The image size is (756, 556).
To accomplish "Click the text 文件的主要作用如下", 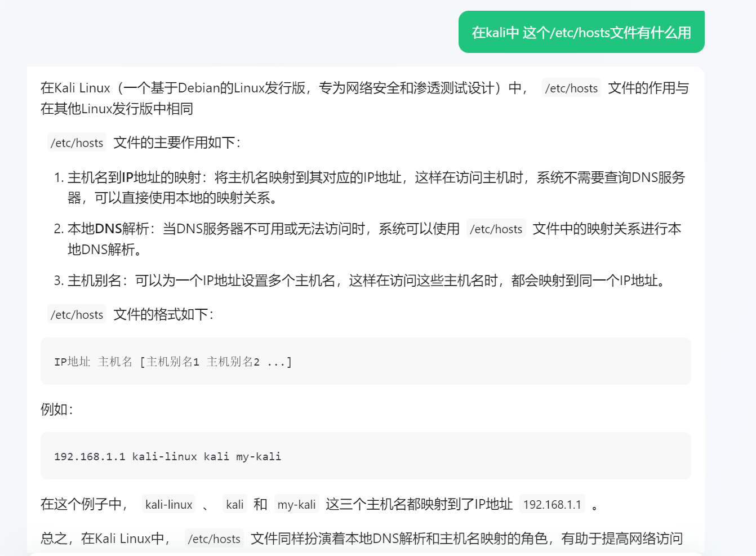I will pyautogui.click(x=177, y=143).
